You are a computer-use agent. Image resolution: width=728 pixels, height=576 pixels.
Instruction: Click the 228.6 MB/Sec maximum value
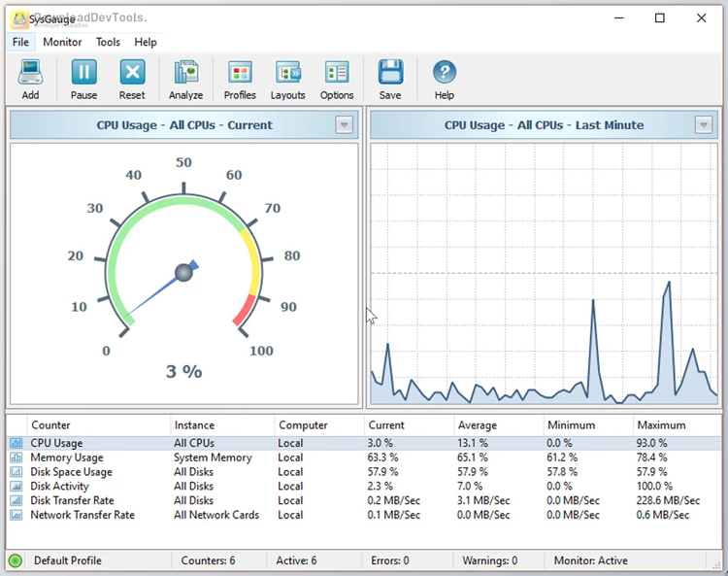tap(668, 501)
